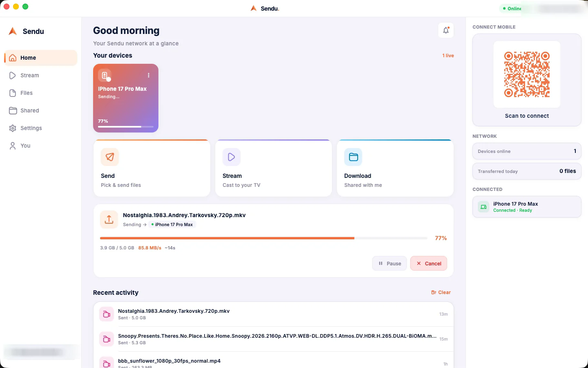Go to Home in sidebar
This screenshot has height=368, width=588.
click(40, 58)
